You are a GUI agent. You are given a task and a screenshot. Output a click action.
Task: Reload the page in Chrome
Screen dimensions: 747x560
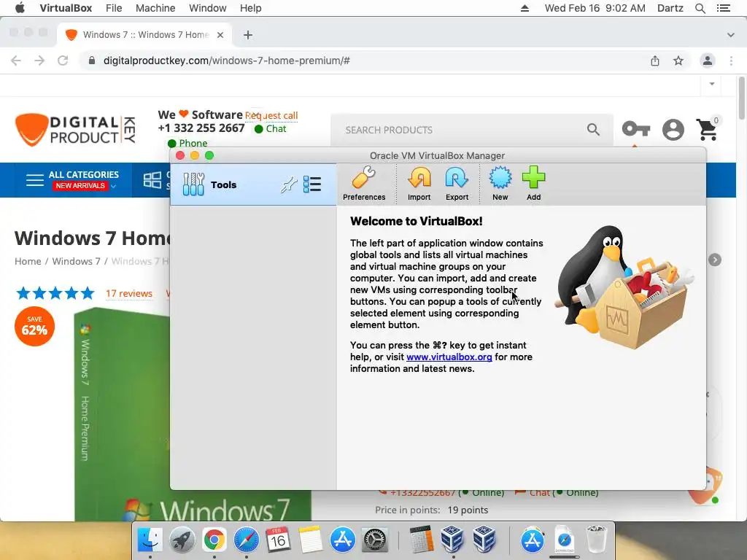(63, 61)
